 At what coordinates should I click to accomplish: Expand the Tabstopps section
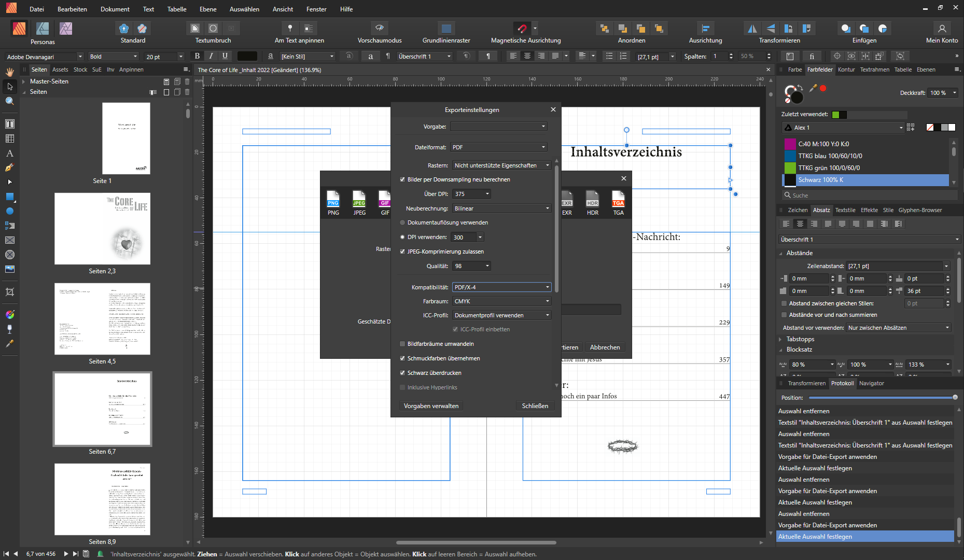(x=780, y=339)
